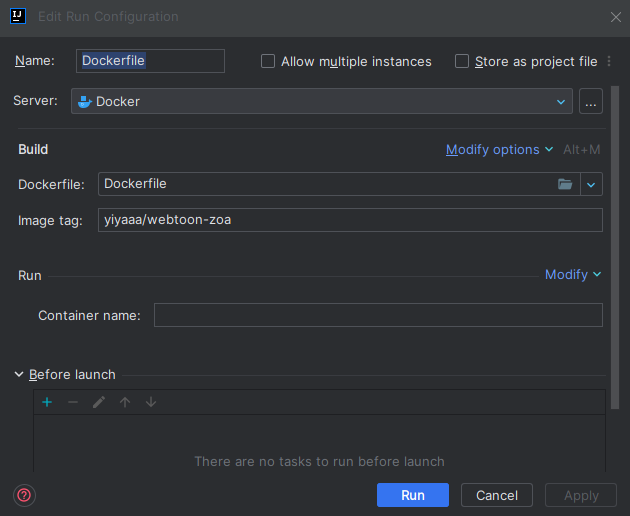Expand the Dockerfile path dropdown arrow
Viewport: 630px width, 516px height.
coord(591,184)
